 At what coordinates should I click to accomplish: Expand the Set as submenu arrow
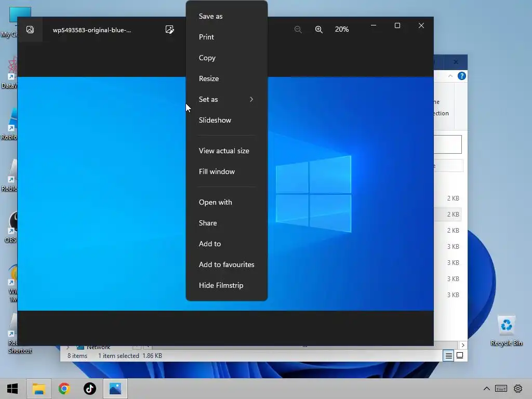tap(251, 99)
